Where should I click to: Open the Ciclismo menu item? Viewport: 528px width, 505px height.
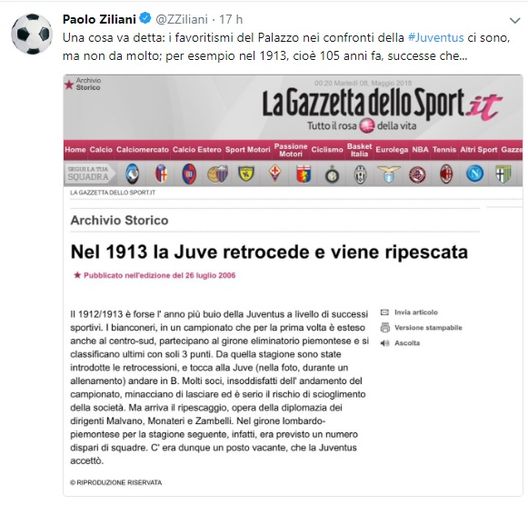point(327,149)
